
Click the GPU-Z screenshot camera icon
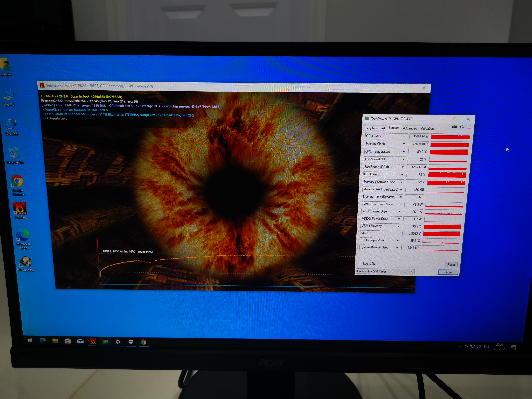(x=454, y=127)
